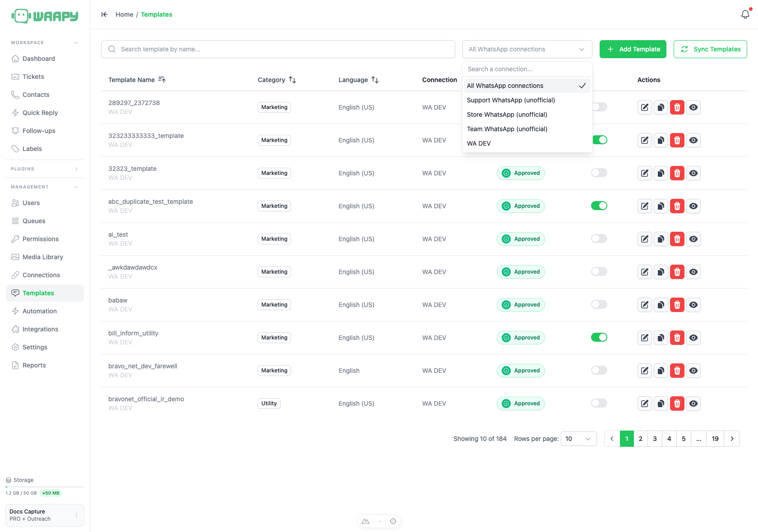Disable the 323233333333_template switch
The image size is (758, 532).
coord(599,140)
